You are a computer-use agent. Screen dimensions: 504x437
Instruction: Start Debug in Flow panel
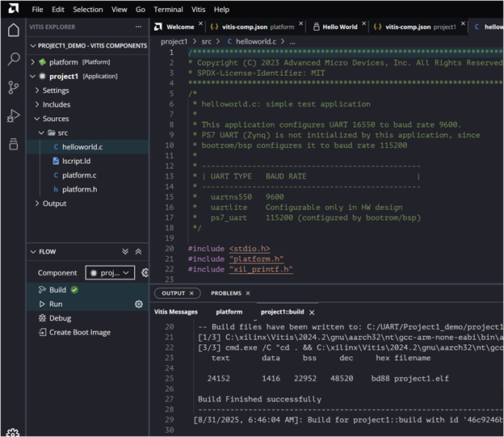[60, 318]
